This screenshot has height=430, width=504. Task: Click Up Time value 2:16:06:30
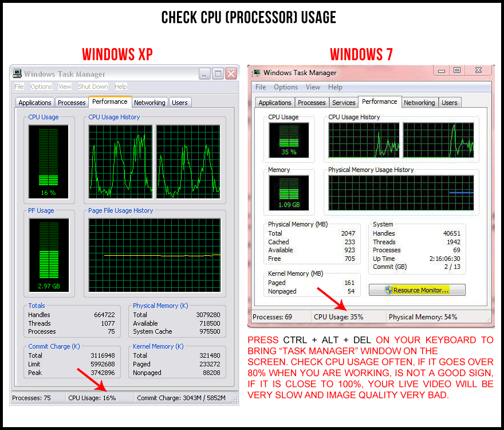[445, 259]
